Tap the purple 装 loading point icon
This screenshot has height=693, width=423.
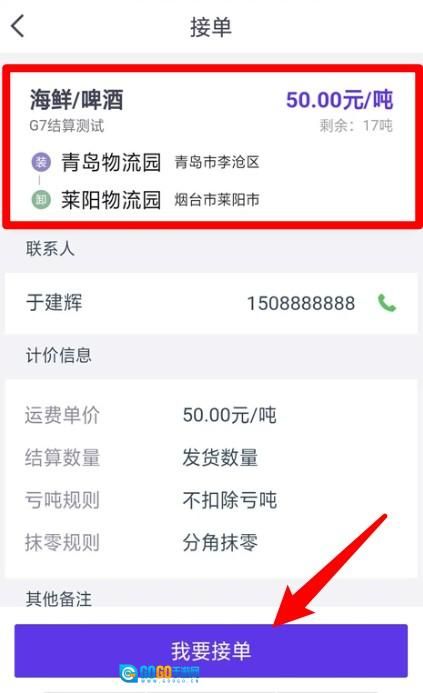coord(41,162)
